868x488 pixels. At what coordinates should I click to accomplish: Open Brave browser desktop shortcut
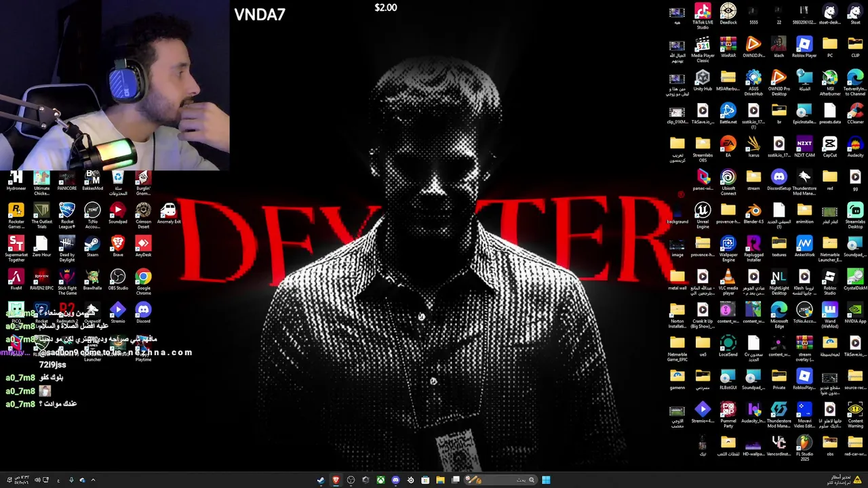pyautogui.click(x=118, y=247)
